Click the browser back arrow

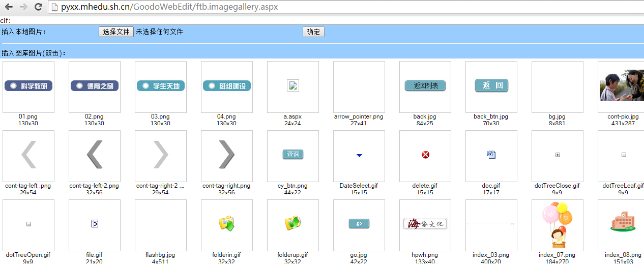pos(9,7)
